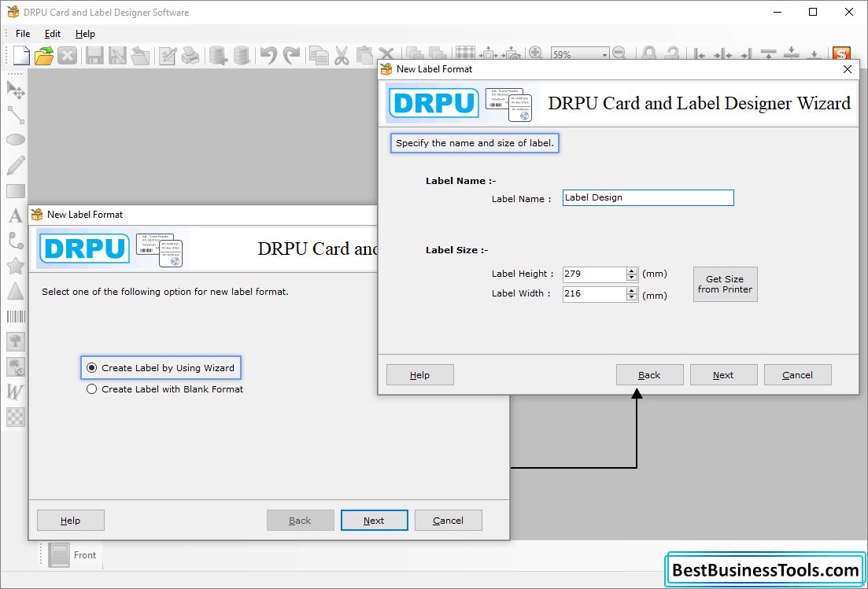This screenshot has height=589, width=868.
Task: Select the Text tool (A)
Action: [16, 215]
